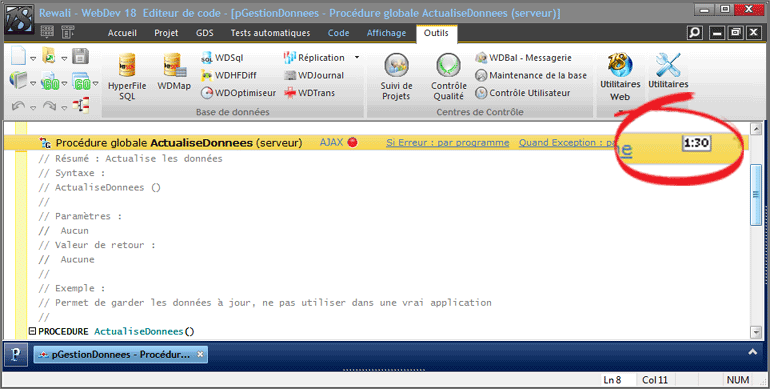Launch WDSql from the ribbon
Screen dimensions: 770x389
tap(222, 58)
